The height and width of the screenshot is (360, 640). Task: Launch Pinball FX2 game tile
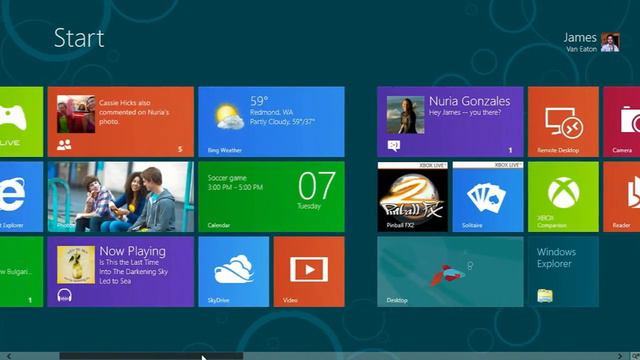(413, 197)
